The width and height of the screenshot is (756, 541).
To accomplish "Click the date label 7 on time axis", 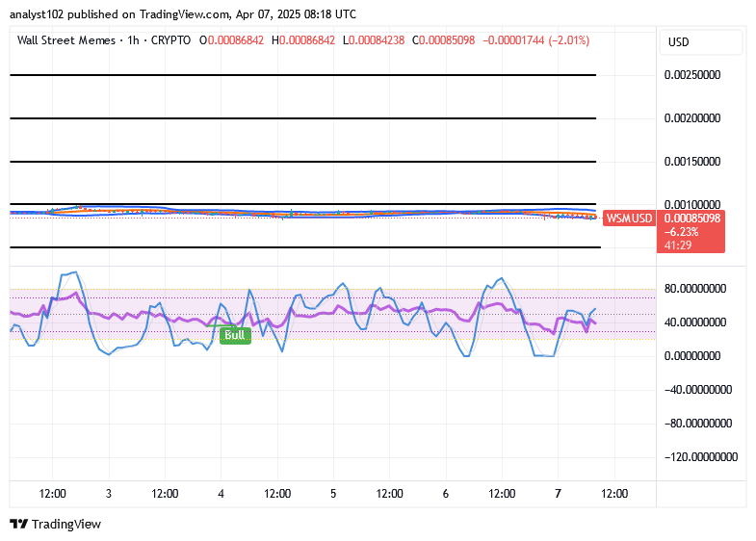I will click(558, 494).
